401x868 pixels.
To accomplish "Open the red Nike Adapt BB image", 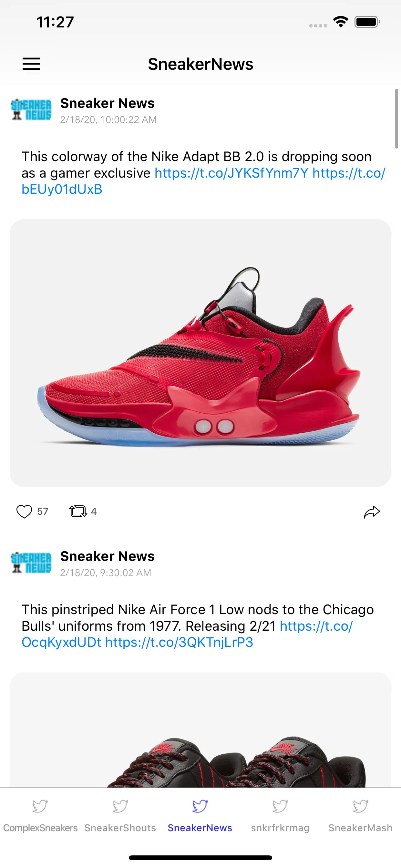I will tap(200, 353).
